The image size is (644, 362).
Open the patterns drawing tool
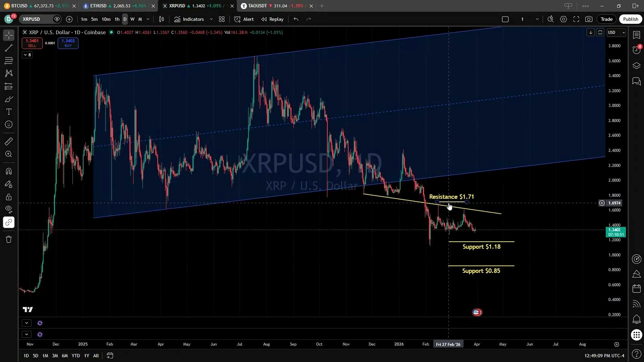point(8,74)
